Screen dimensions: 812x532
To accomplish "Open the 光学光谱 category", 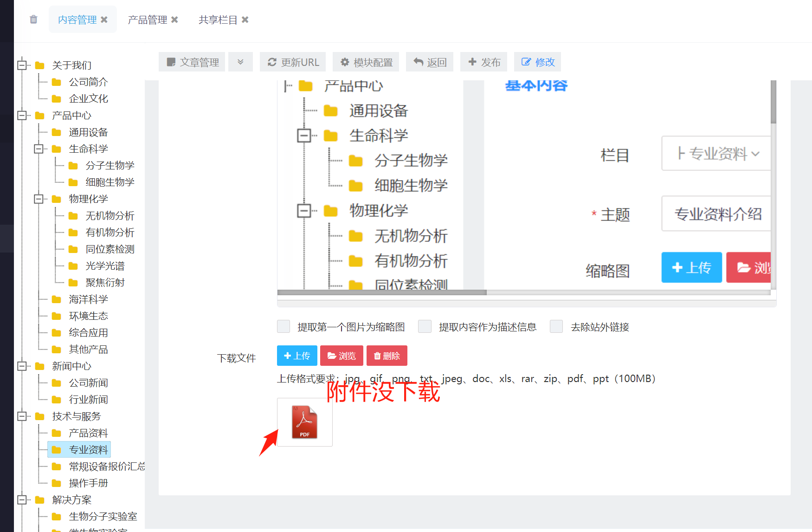I will tap(105, 266).
